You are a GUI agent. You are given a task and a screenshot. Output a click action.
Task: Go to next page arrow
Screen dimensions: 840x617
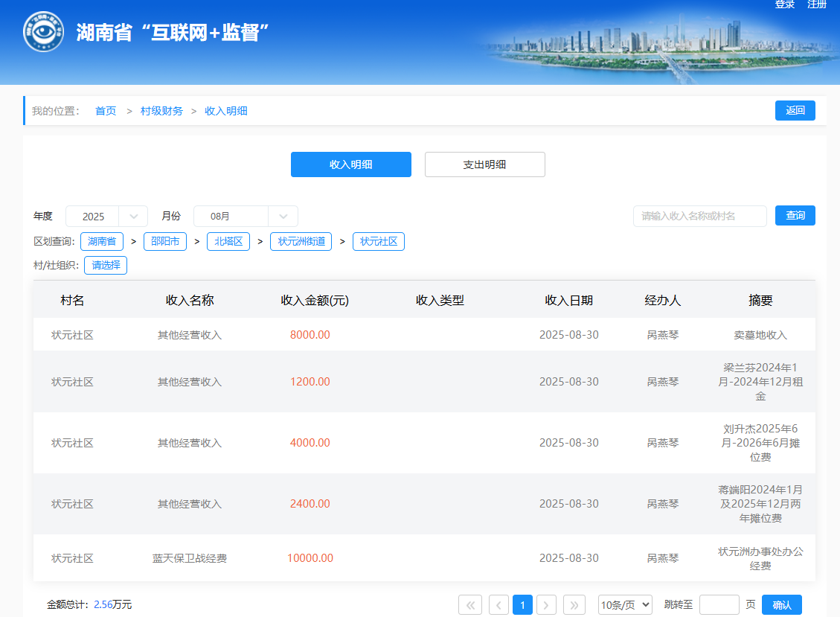click(547, 605)
